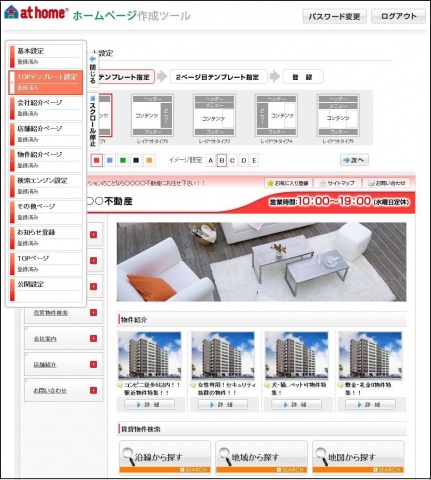The height and width of the screenshot is (480, 431).
Task: Select image setting E
Action: click(x=254, y=161)
